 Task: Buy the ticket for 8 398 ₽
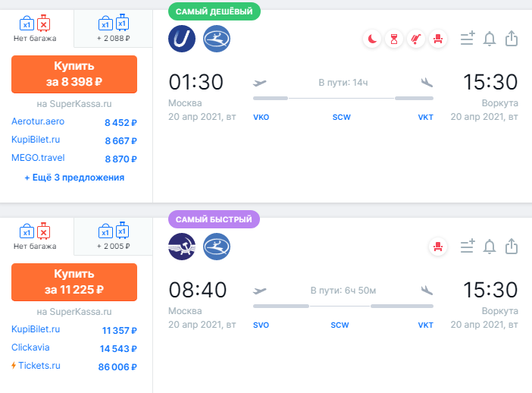(74, 74)
